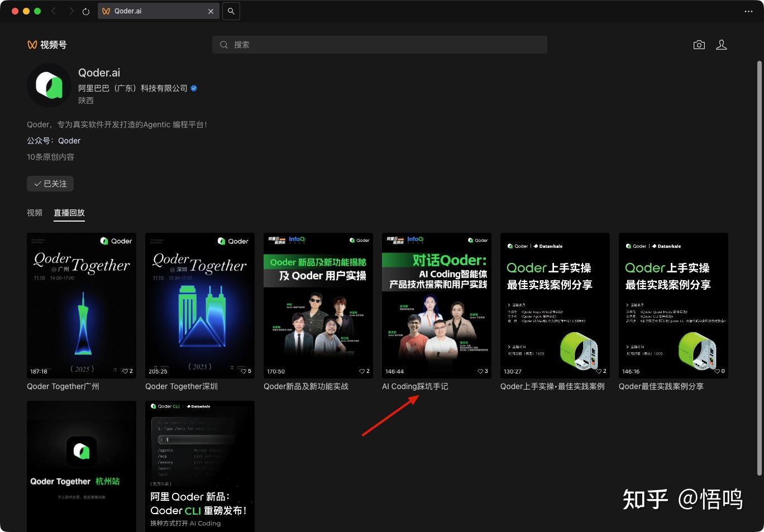The width and height of the screenshot is (764, 532).
Task: Toggle the 已关注 follow state
Action: tap(50, 184)
